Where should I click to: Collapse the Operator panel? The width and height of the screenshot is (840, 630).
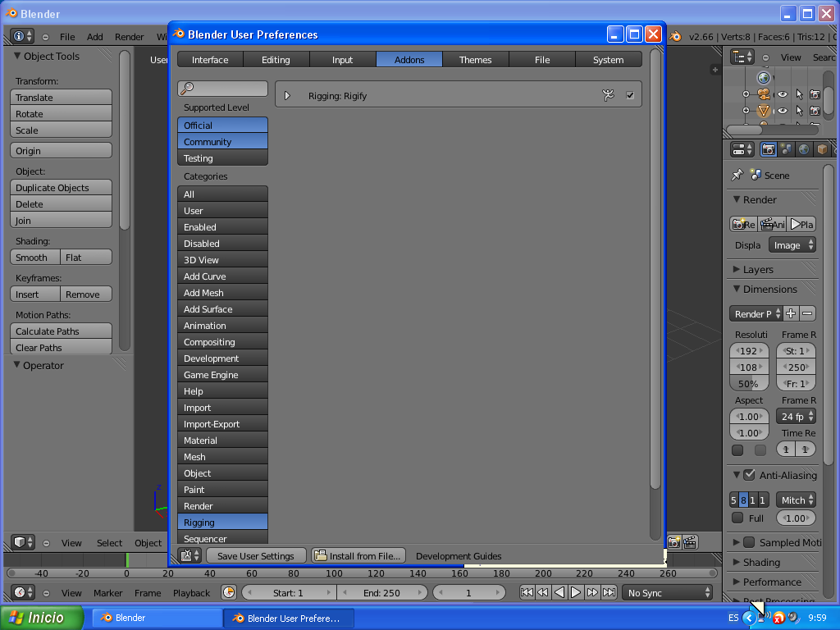tap(17, 365)
